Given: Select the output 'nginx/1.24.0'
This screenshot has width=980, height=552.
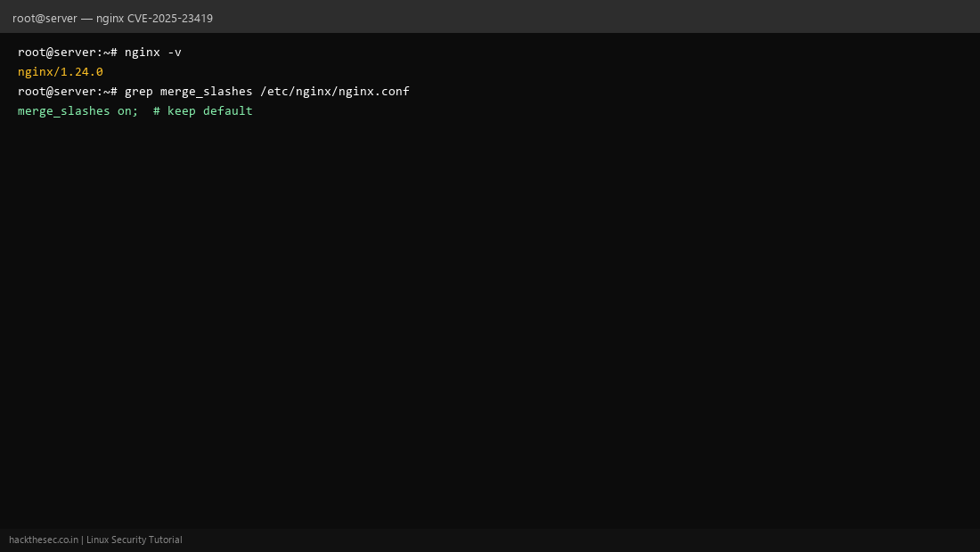Looking at the screenshot, I should click(60, 72).
